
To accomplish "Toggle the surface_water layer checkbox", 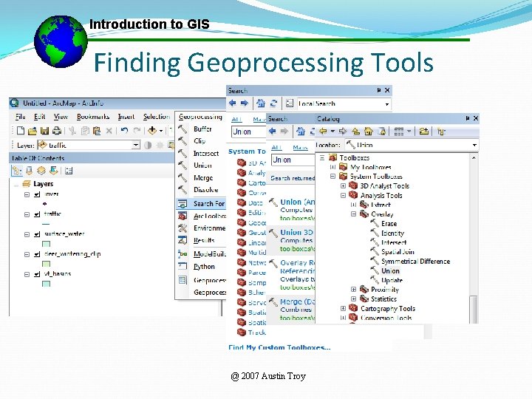I will [x=37, y=234].
